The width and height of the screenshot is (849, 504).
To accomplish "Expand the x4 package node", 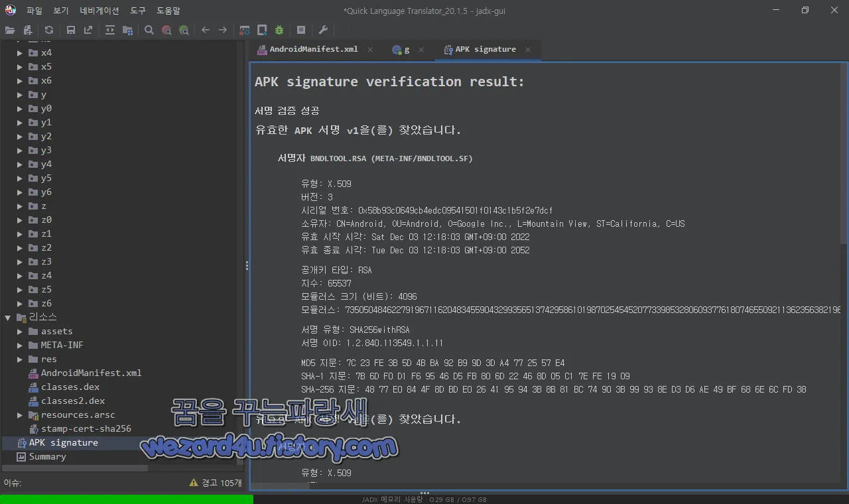I will pos(20,52).
